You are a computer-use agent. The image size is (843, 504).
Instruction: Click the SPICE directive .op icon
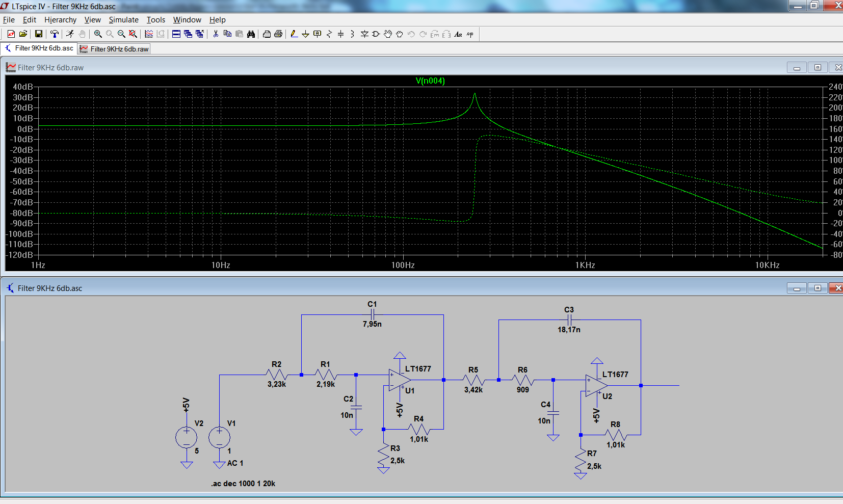[x=470, y=34]
